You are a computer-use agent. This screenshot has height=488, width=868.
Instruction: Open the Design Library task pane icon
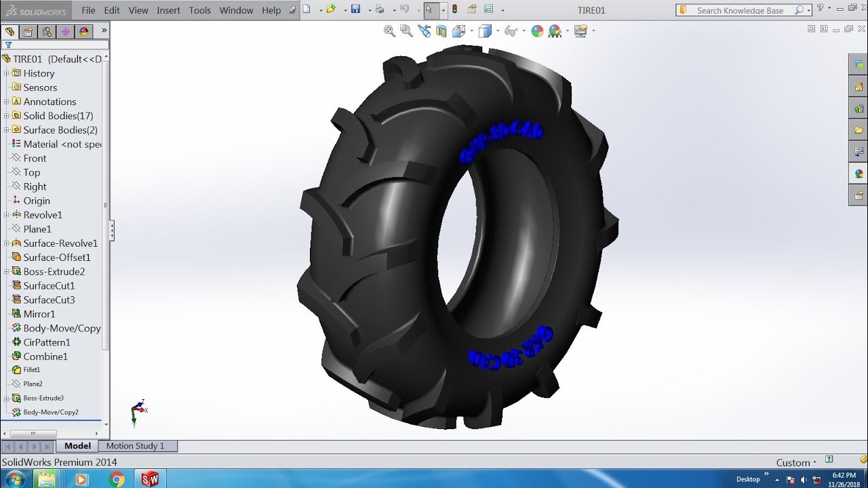coord(859,108)
